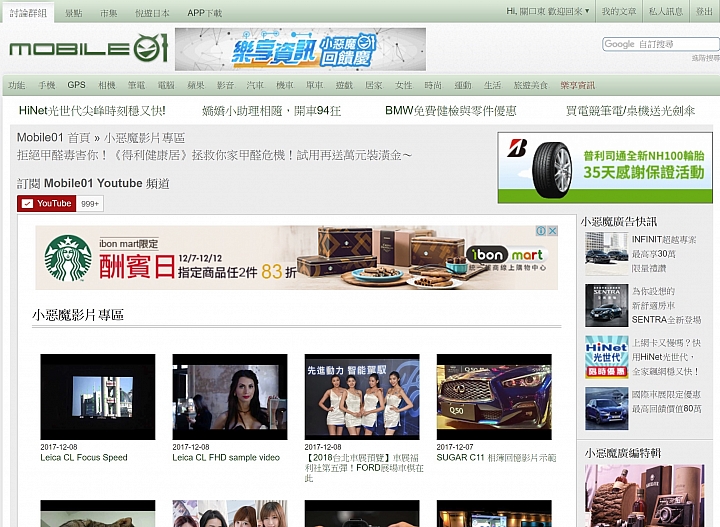
Task: Click the HiNet光世代 sidebar ad icon
Action: point(606,357)
